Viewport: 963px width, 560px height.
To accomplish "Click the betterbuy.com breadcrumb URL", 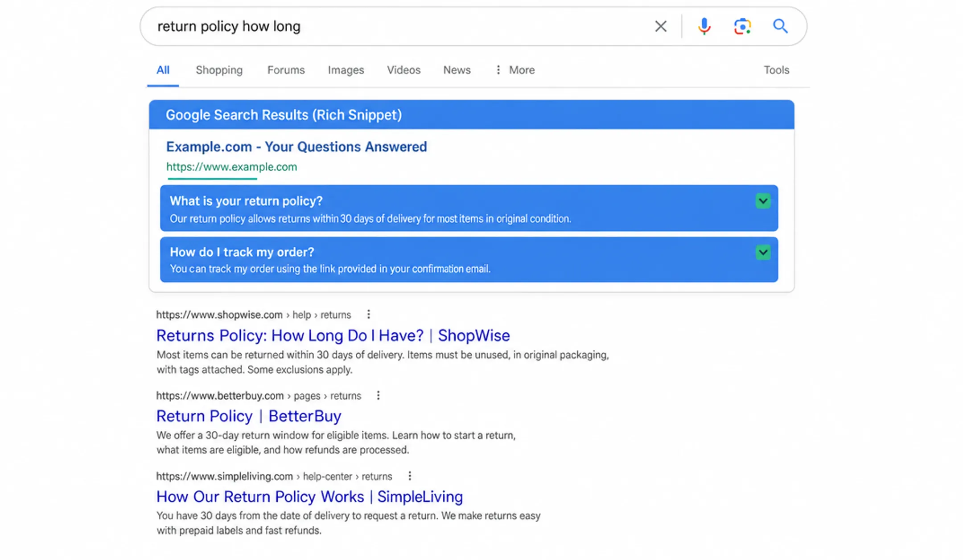I will click(259, 396).
